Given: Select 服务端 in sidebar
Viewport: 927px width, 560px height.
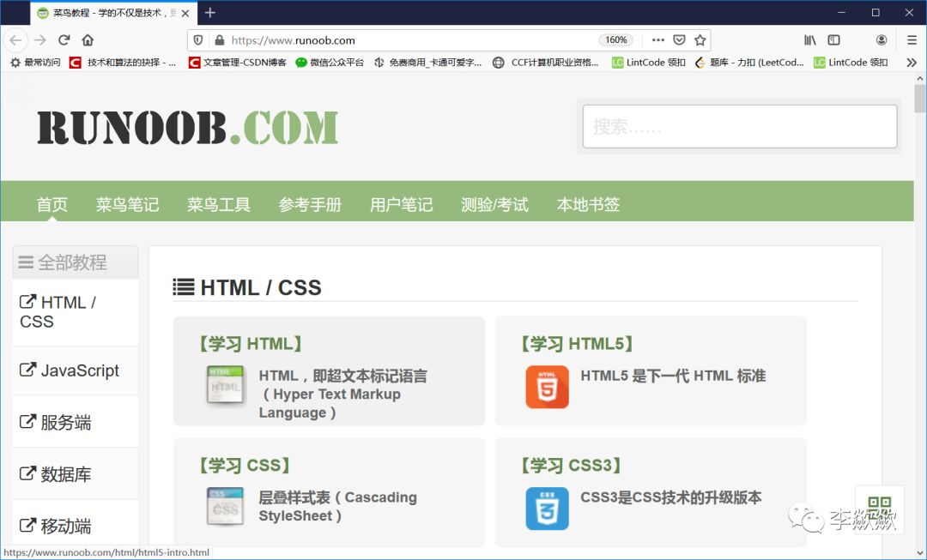Looking at the screenshot, I should tap(75, 422).
